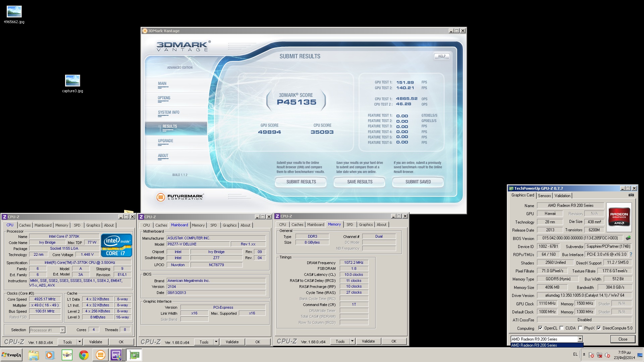644x362 pixels.
Task: Click the Tools button in the CPU-tab CPU-Z window
Action: 67,342
